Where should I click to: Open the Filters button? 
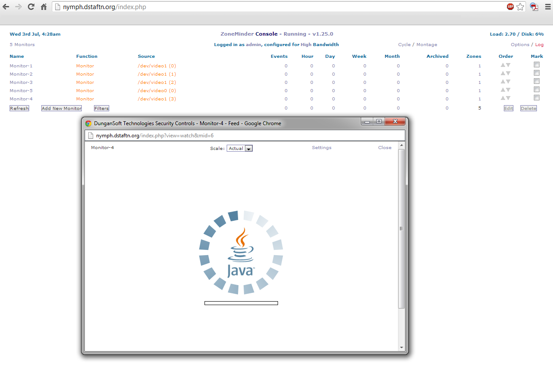[x=101, y=108]
